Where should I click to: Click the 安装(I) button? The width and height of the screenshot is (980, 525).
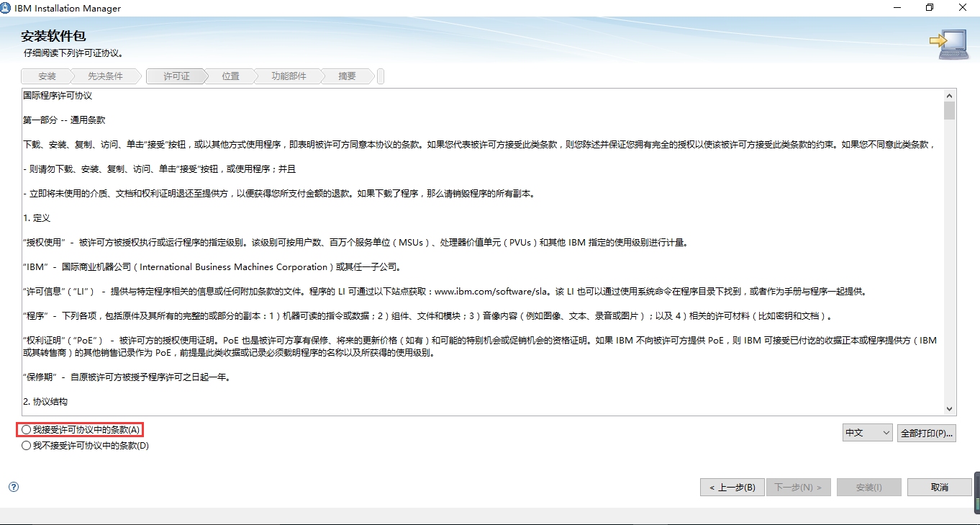coord(868,488)
